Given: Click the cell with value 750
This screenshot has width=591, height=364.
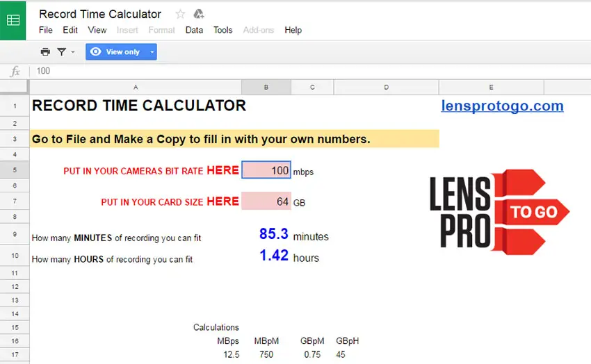Looking at the screenshot, I should (x=266, y=354).
